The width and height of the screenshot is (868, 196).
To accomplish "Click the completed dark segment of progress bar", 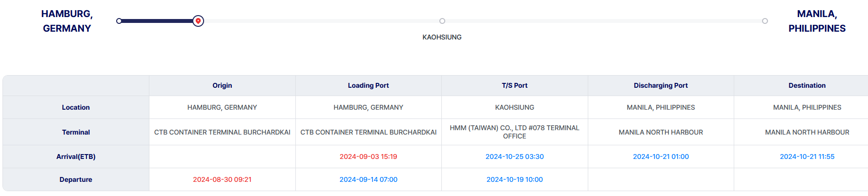I will 156,21.
